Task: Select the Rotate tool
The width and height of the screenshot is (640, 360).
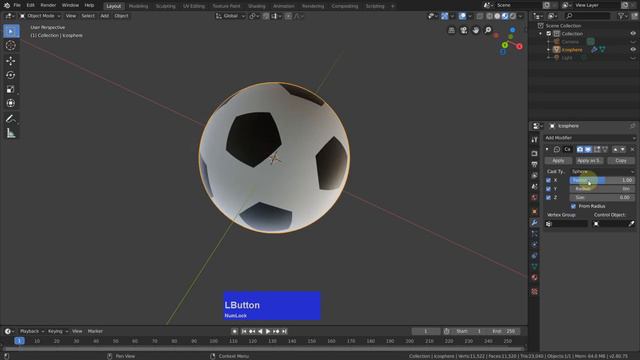Action: [11, 75]
